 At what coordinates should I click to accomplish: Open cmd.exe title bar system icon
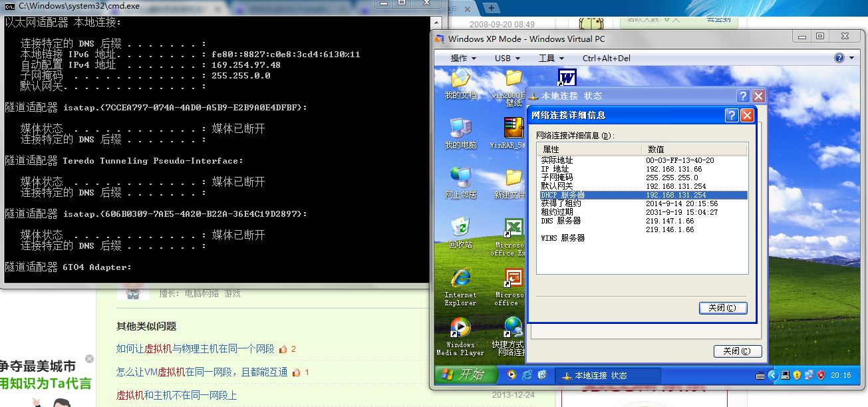click(x=9, y=5)
